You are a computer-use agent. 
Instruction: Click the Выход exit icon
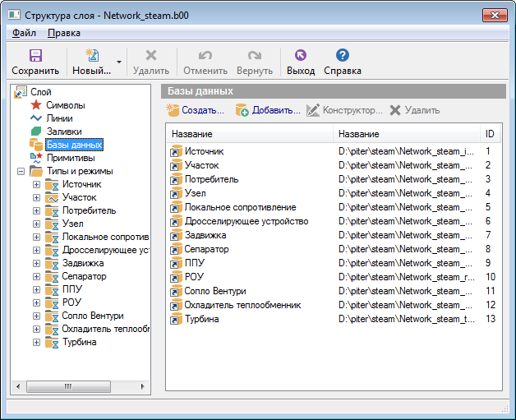(x=300, y=56)
